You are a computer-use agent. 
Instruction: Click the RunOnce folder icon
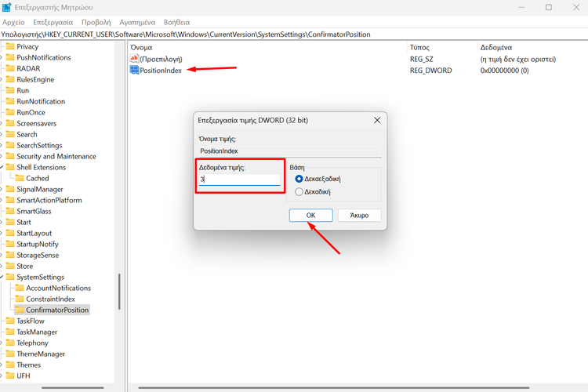point(10,112)
